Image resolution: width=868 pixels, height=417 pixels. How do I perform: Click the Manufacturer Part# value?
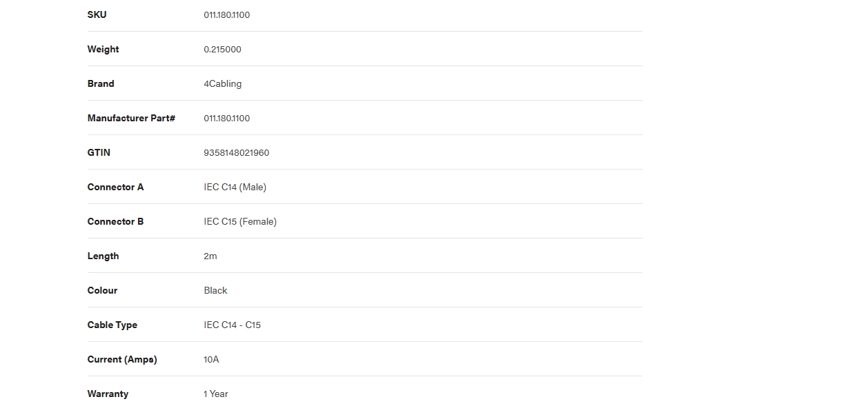(x=227, y=118)
